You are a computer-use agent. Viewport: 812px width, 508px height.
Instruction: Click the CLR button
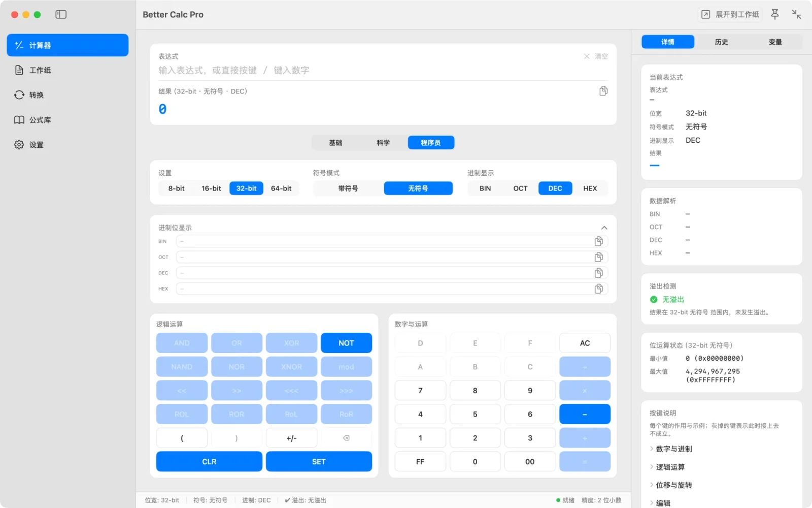pos(209,462)
